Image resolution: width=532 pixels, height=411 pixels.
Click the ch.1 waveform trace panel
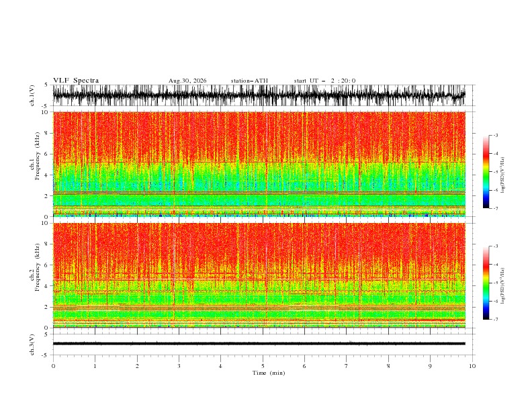259,95
